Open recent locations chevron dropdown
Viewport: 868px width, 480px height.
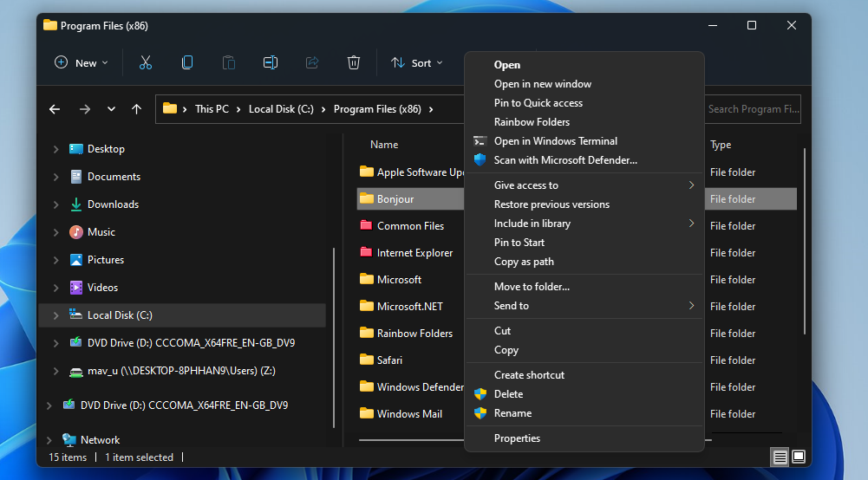111,109
